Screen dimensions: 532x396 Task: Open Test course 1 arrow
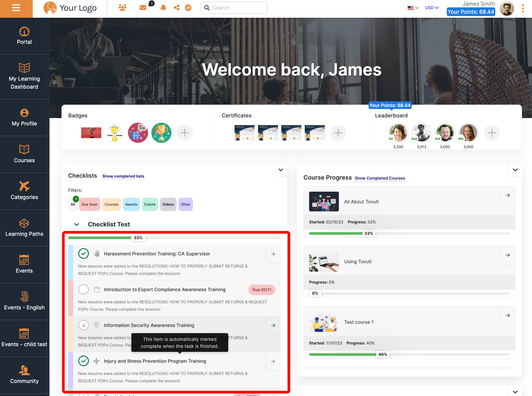[x=508, y=315]
